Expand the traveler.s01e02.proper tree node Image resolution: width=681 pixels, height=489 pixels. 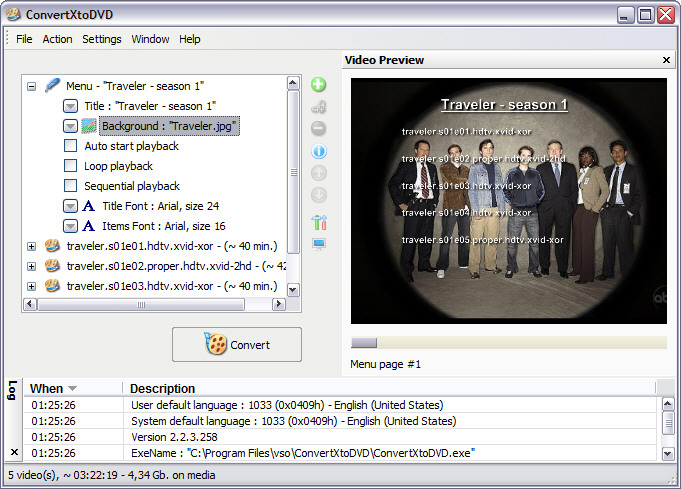tap(31, 266)
